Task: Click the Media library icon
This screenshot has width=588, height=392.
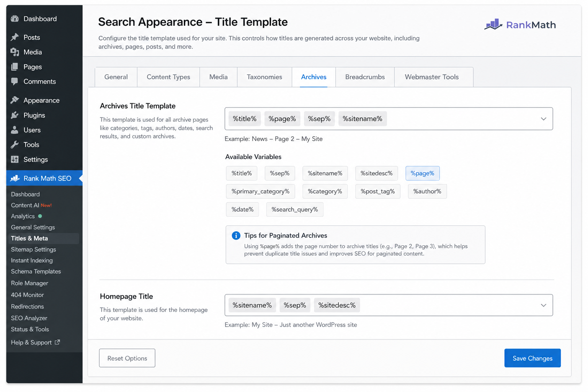Action: coord(15,52)
